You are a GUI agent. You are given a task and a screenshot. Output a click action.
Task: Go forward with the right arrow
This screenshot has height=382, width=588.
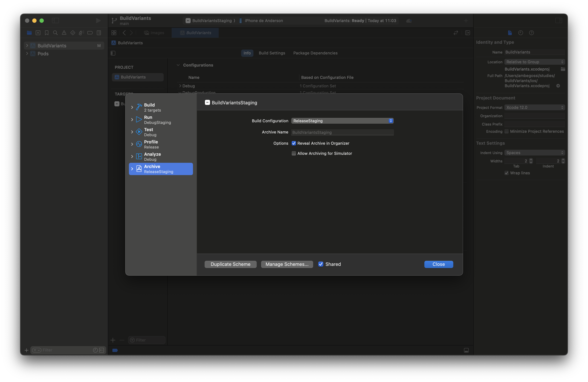(x=131, y=33)
